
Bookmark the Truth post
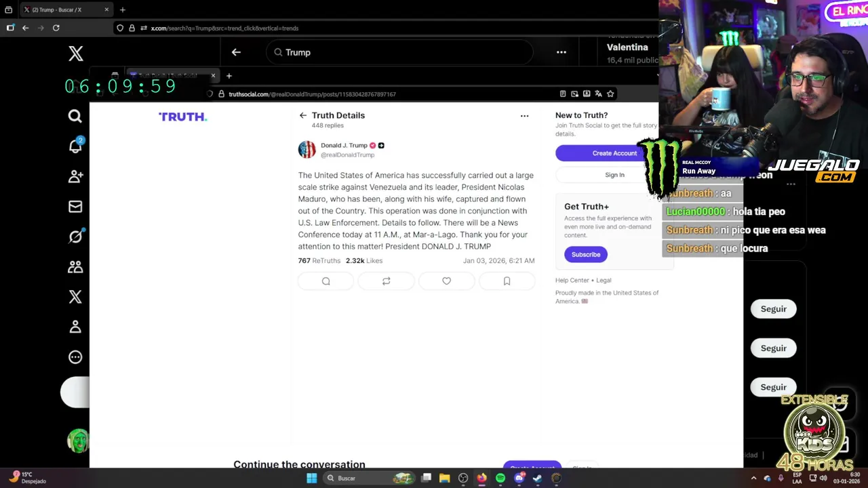[x=507, y=281]
